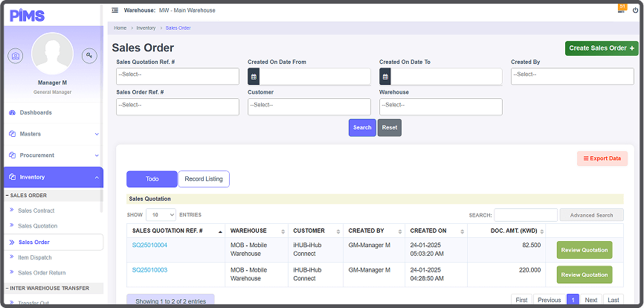The height and width of the screenshot is (308, 644).
Task: Toggle sort on Created On column header
Action: [436, 231]
